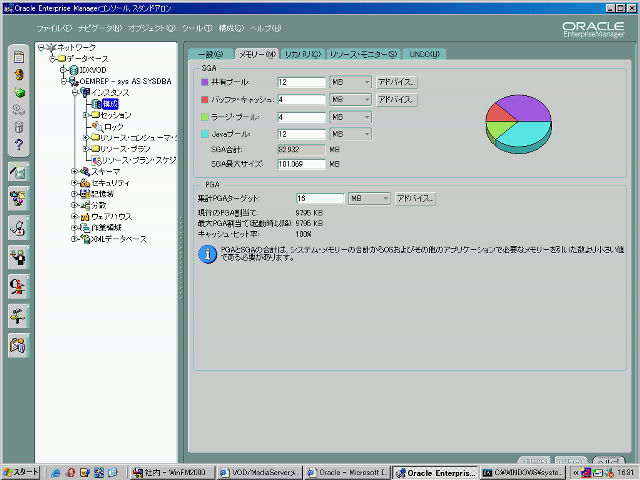
Task: Click the top document icon in left sidebar
Action: click(18, 57)
